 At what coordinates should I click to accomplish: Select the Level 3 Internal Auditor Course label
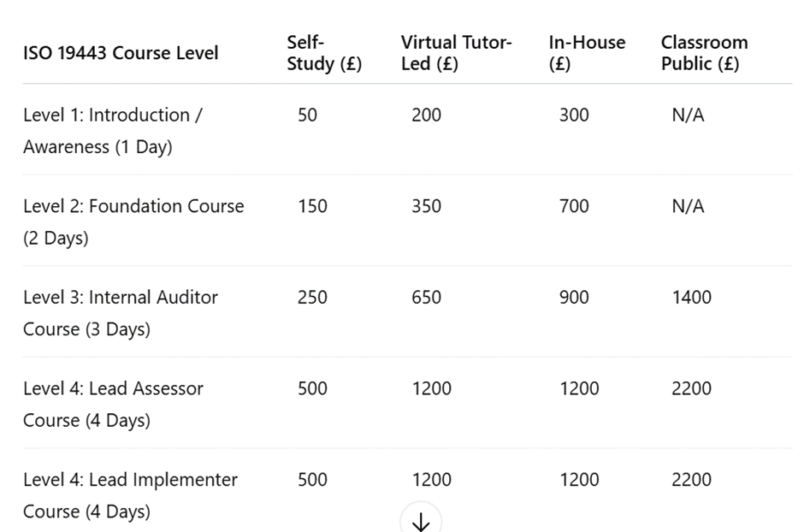pos(121,313)
